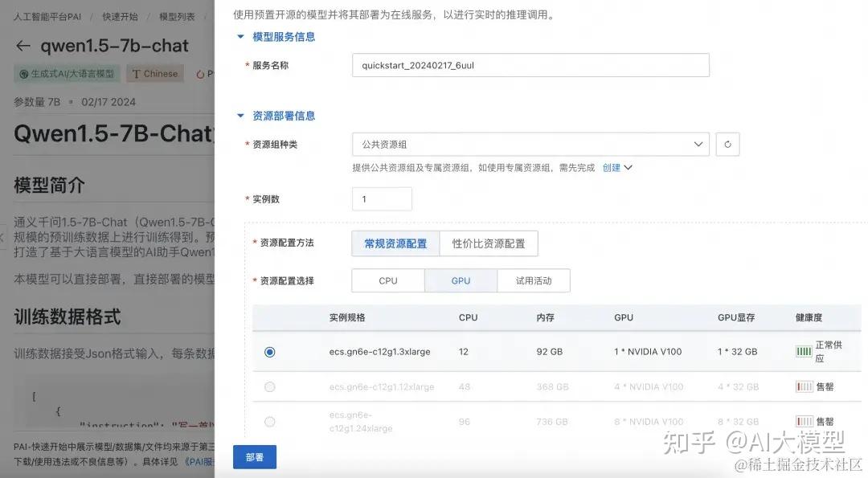Select the GPU resource option
This screenshot has width=868, height=478.
(x=461, y=280)
